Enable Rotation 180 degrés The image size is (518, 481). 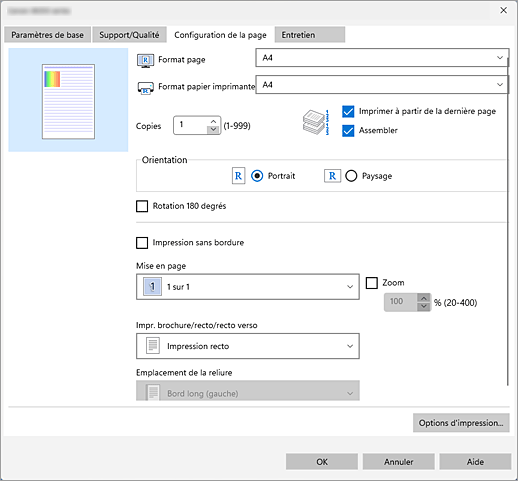click(142, 206)
